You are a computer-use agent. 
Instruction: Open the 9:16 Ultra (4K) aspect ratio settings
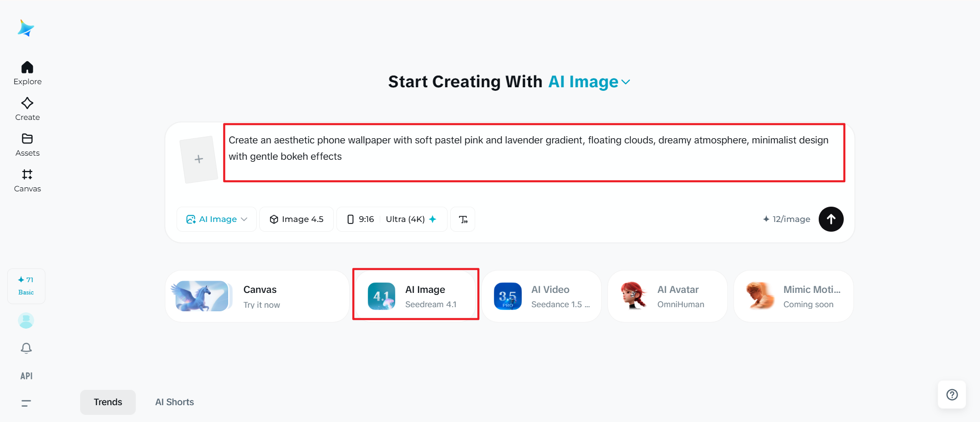coord(391,219)
